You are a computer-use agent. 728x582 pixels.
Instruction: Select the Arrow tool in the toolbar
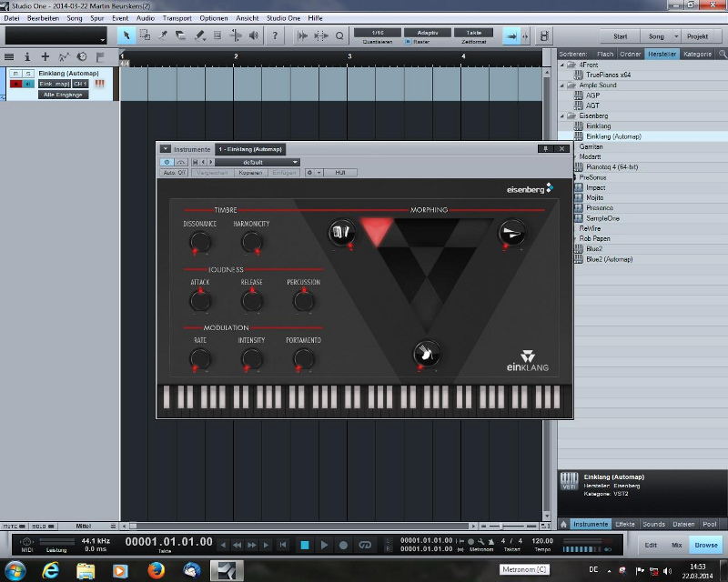(126, 35)
